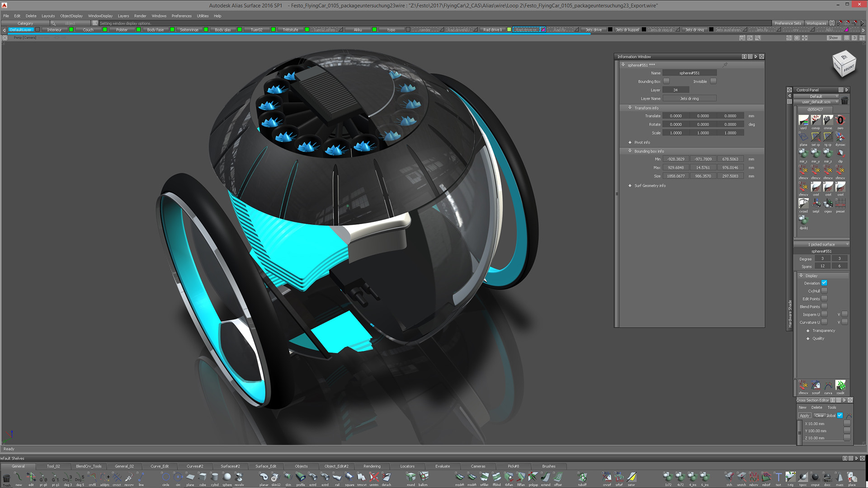Create a plane primitive from the shelf
Viewport: 868px width, 488px height.
[190, 478]
